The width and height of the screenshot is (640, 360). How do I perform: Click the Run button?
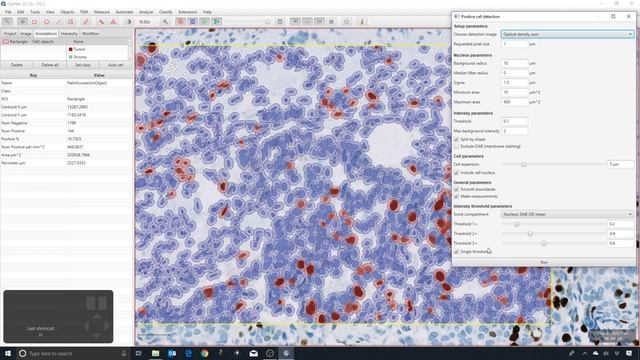coord(544,262)
